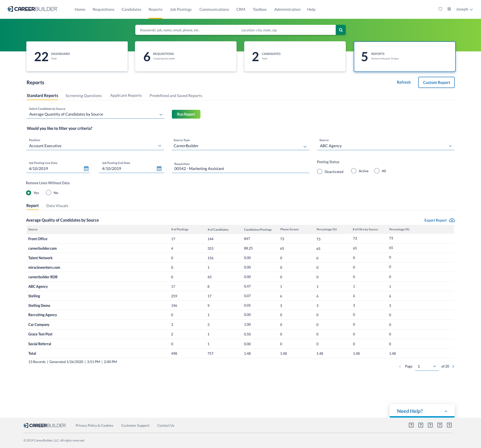
Task: Open the page number dropdown
Action: (x=434, y=366)
